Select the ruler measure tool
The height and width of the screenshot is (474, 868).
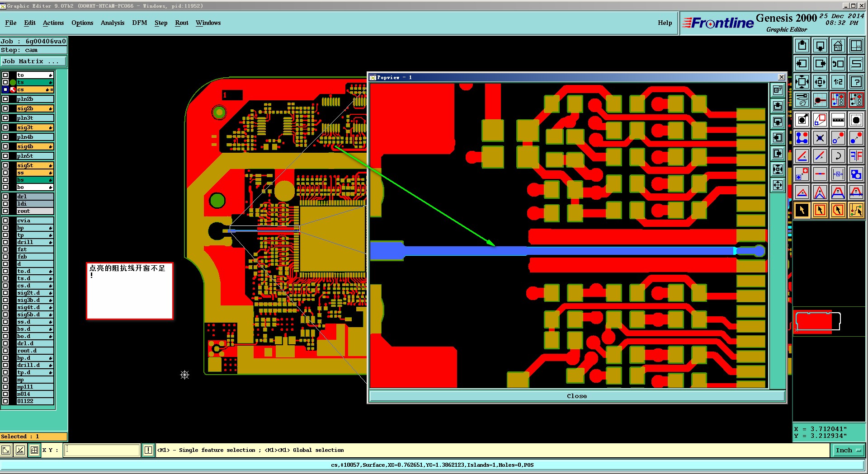(x=838, y=120)
